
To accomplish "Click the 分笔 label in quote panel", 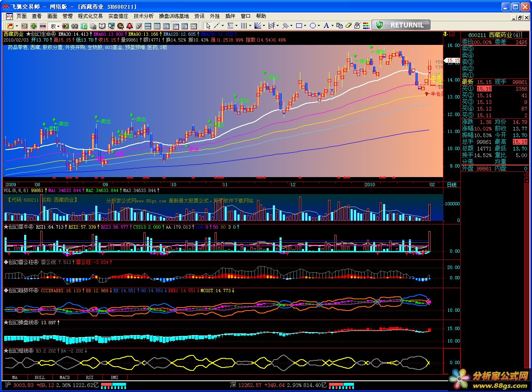I will pos(468,161).
